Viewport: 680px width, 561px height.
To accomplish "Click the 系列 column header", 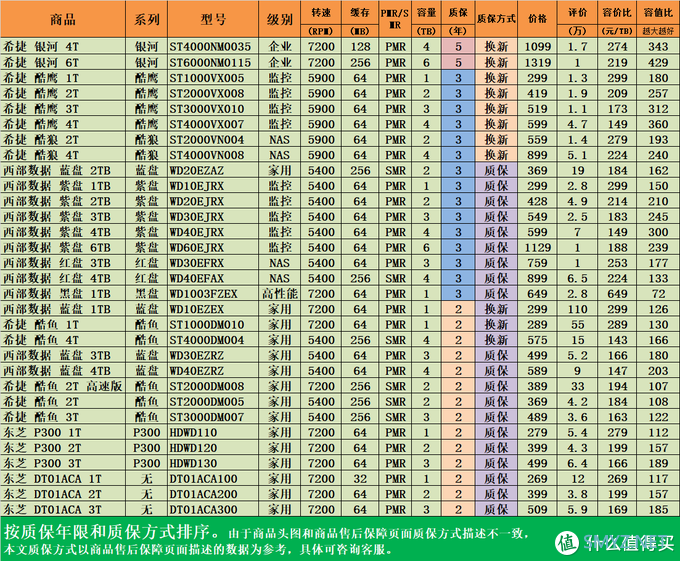I will click(x=147, y=19).
